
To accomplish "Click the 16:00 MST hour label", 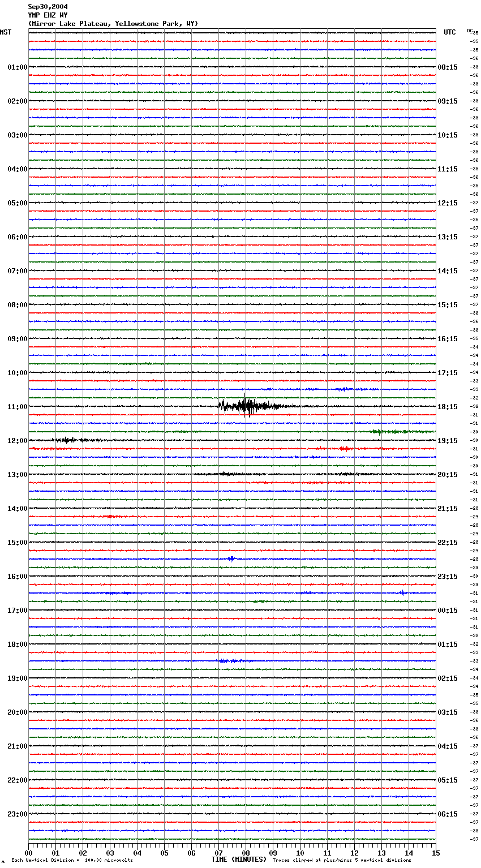I will pyautogui.click(x=17, y=577).
